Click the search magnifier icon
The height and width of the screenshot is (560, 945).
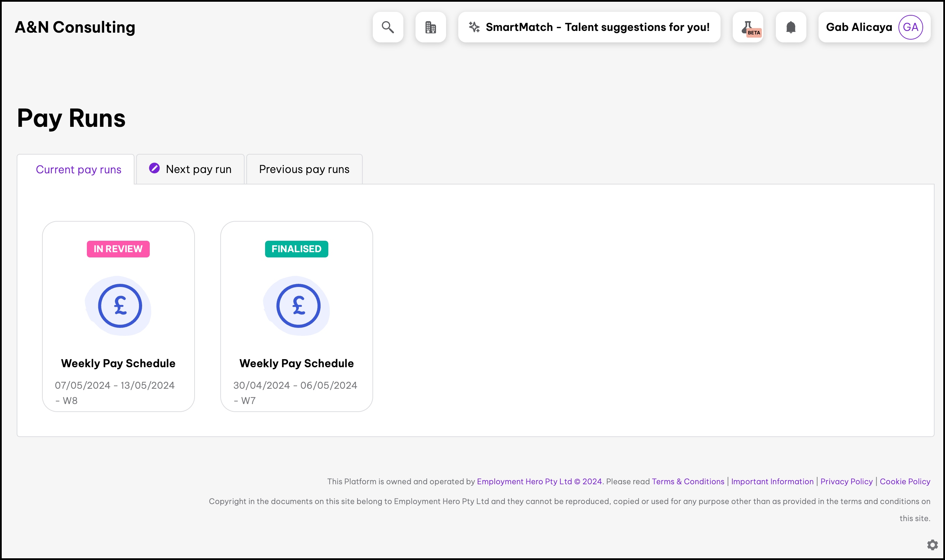click(388, 27)
